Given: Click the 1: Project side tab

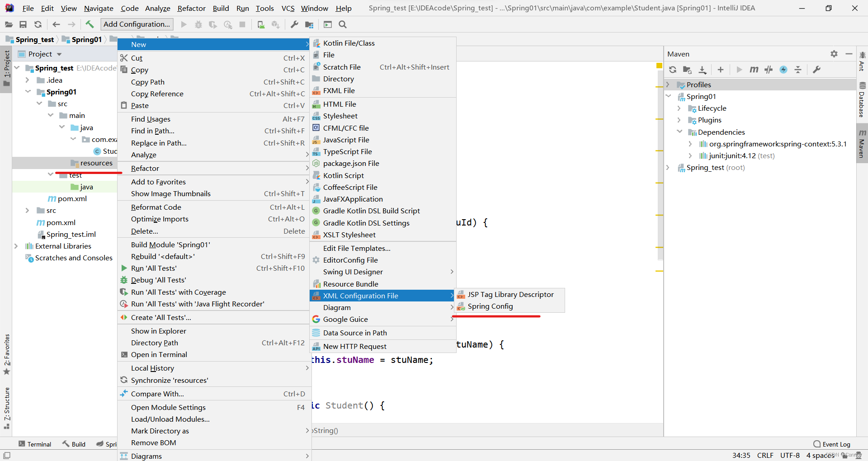Looking at the screenshot, I should [6, 68].
